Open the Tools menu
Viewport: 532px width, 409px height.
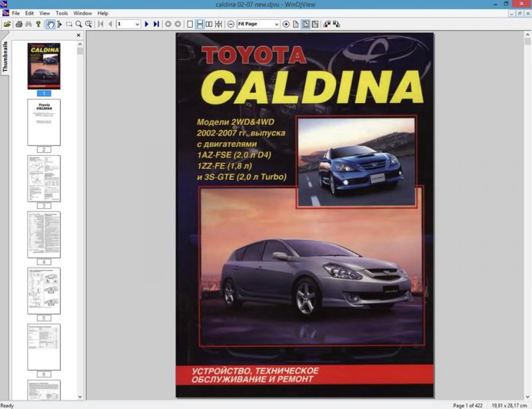click(62, 13)
